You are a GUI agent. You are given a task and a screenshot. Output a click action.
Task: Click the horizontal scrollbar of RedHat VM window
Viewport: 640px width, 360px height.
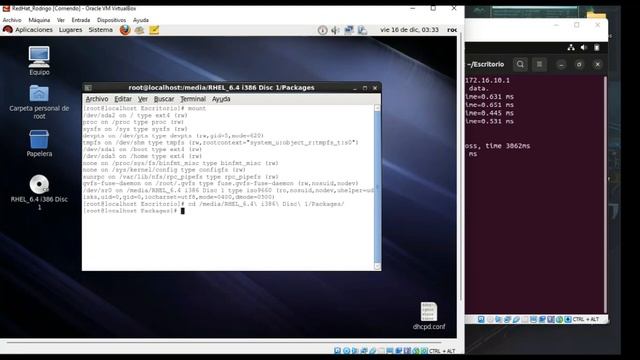click(224, 343)
